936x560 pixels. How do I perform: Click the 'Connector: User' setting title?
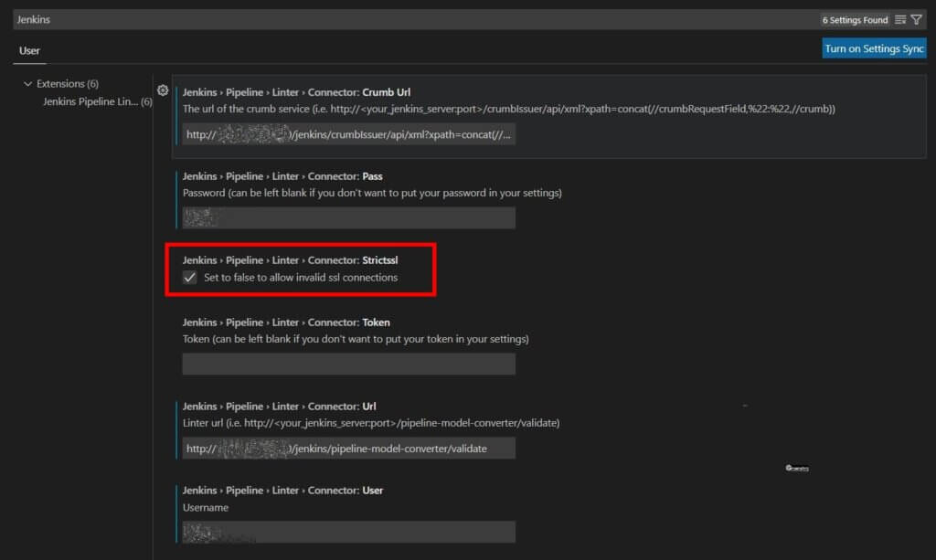tap(282, 491)
